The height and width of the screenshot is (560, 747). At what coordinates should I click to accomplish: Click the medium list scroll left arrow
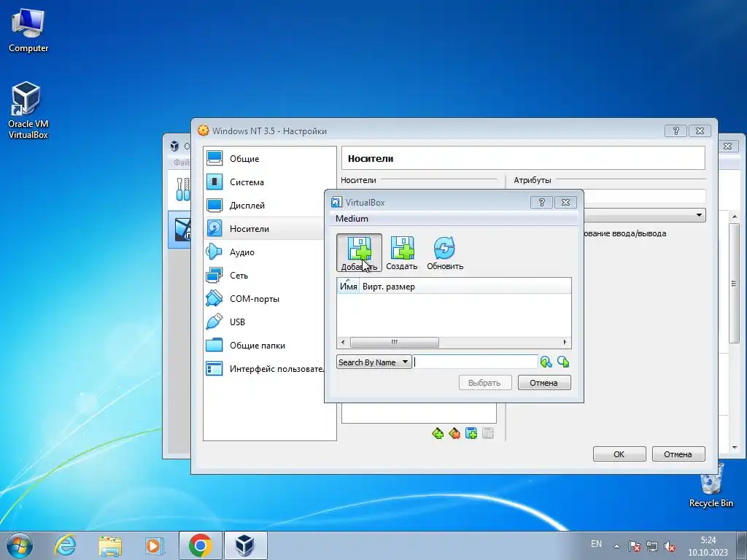coord(343,343)
